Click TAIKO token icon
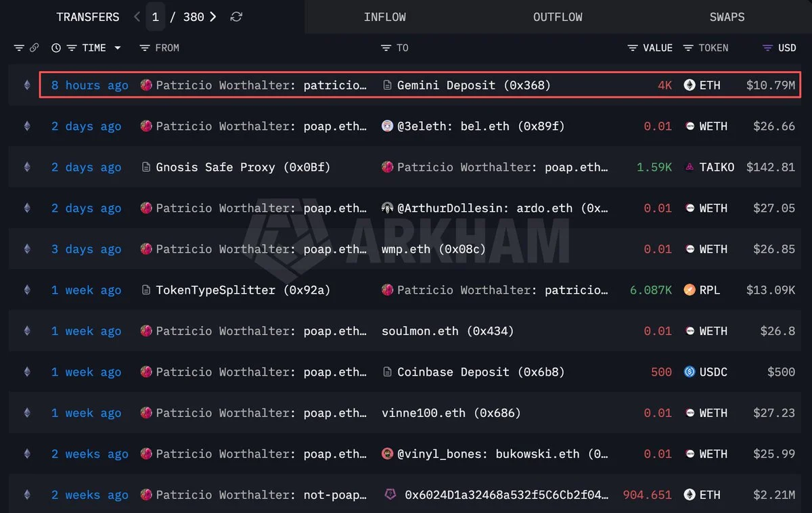The width and height of the screenshot is (812, 513). pos(690,167)
